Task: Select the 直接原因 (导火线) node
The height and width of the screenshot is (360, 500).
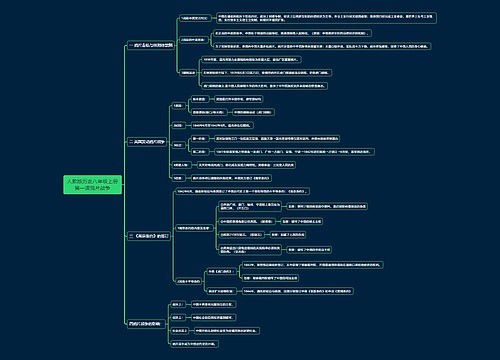Action: point(209,112)
